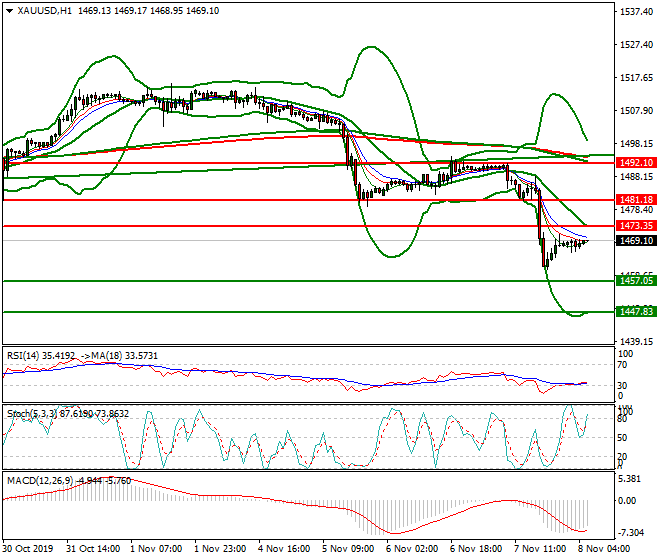Select the 8 Nov 04:00 time axis label
The height and width of the screenshot is (560, 660).
(604, 549)
